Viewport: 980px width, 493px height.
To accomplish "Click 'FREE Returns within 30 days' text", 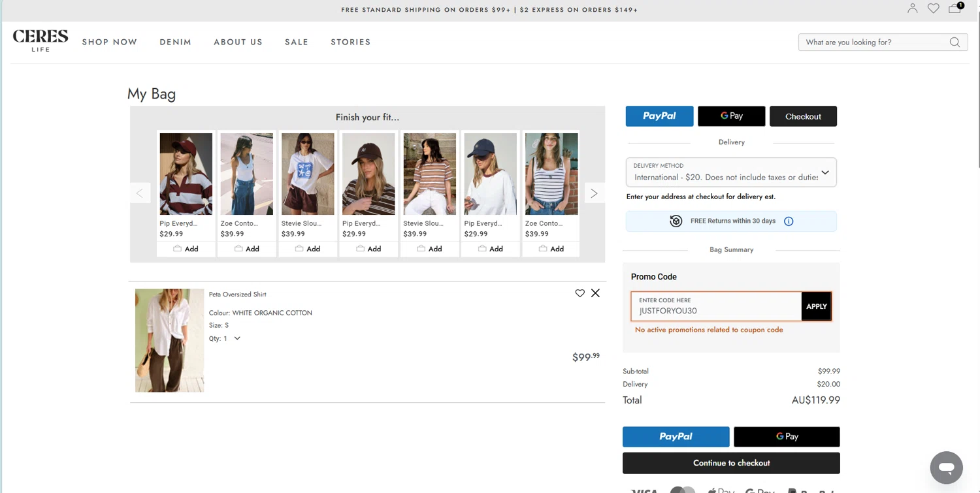I will pos(732,221).
